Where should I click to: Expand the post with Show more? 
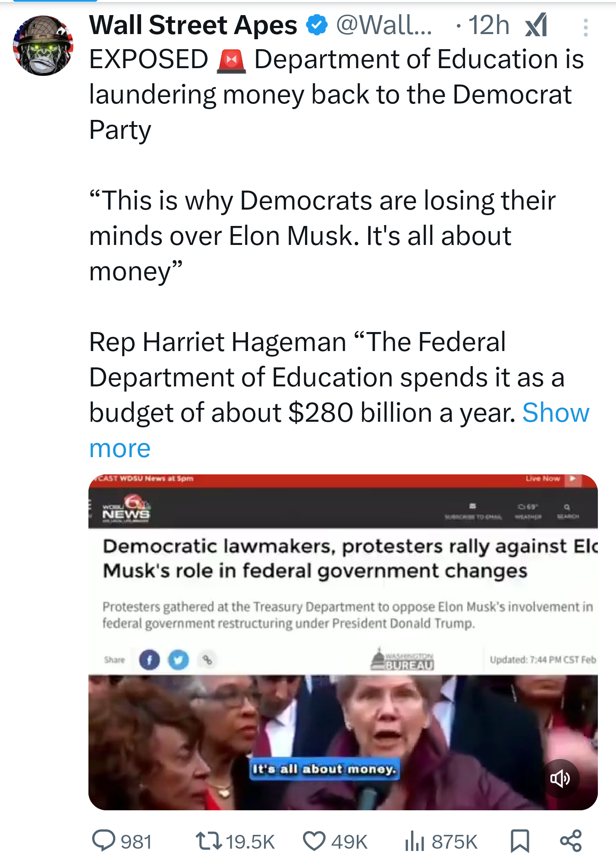tap(555, 413)
